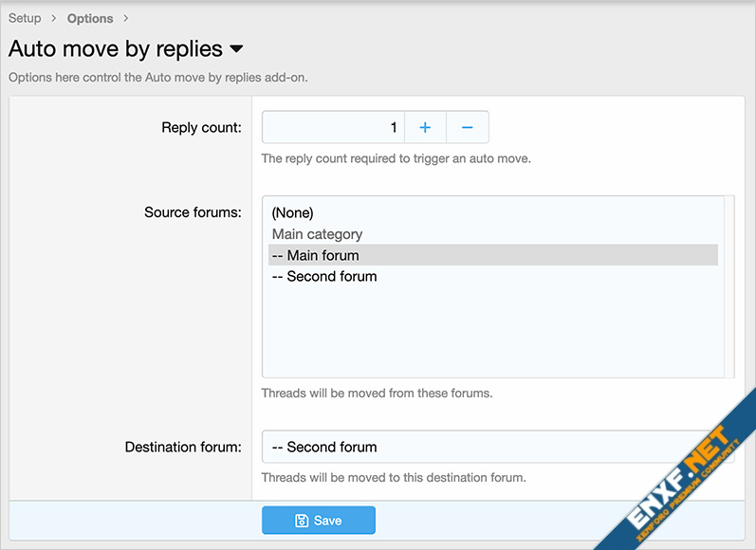Click the Reply count label

[x=201, y=127]
